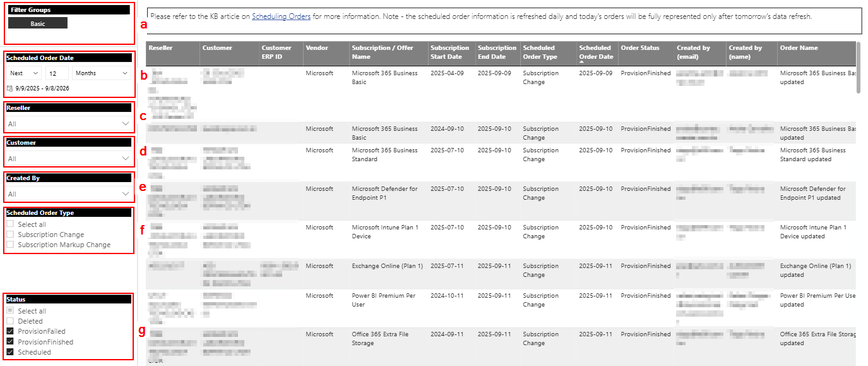Select the start date cell 2025-07-11
Image resolution: width=868 pixels, height=366 pixels.
447,266
